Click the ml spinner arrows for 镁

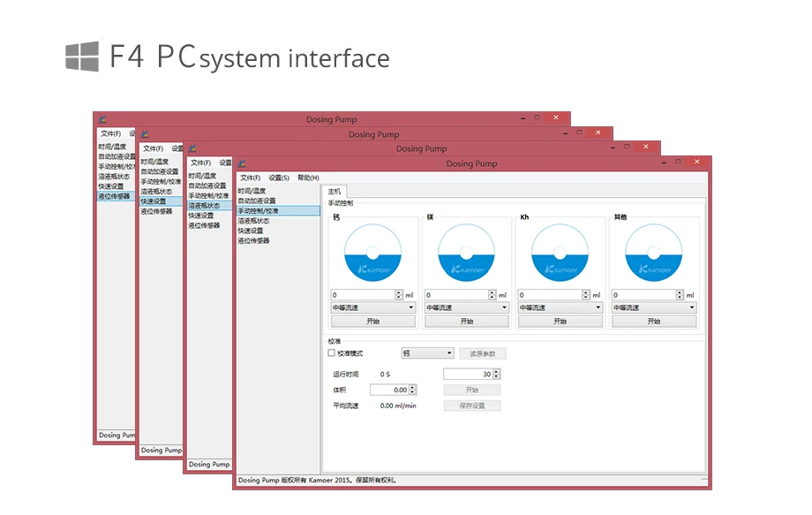click(x=492, y=295)
